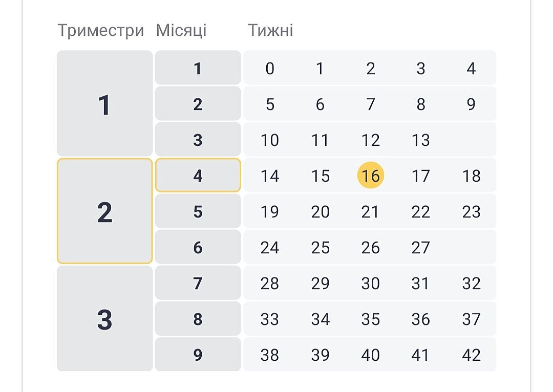Choose month 1 cell
This screenshot has height=392, width=553.
[x=198, y=68]
